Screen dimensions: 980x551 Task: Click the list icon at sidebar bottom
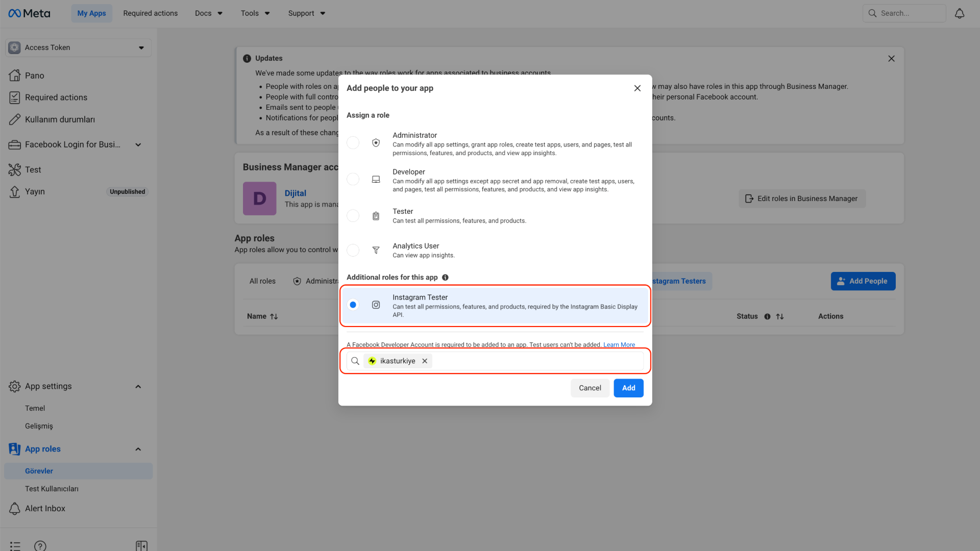coord(15,546)
